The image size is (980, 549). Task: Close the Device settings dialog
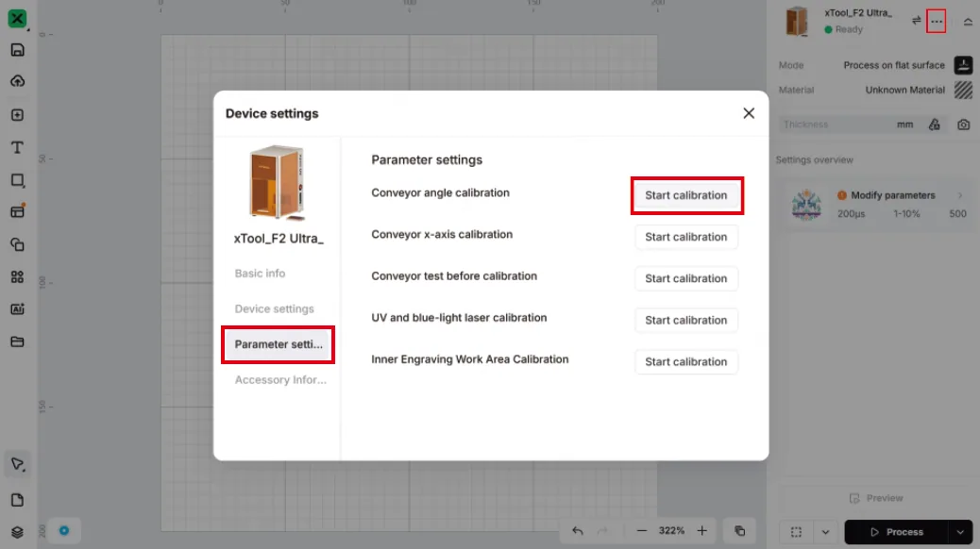click(x=749, y=113)
